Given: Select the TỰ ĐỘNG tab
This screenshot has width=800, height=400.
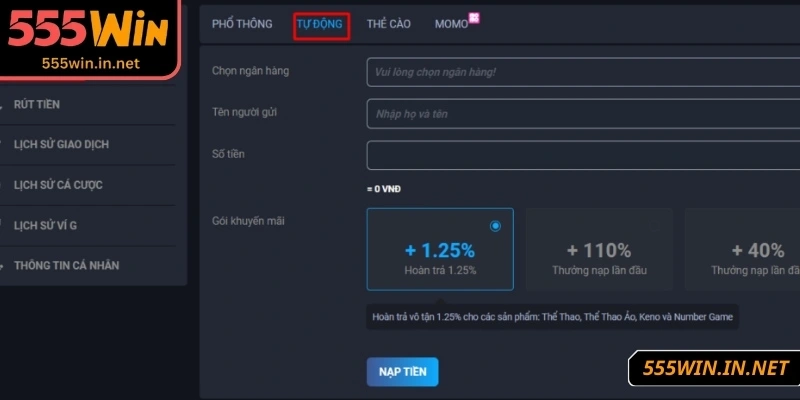Looking at the screenshot, I should pyautogui.click(x=321, y=25).
